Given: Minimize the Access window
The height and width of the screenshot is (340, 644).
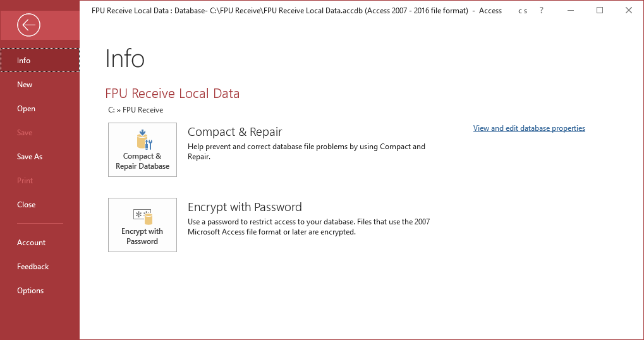Looking at the screenshot, I should click(x=571, y=11).
